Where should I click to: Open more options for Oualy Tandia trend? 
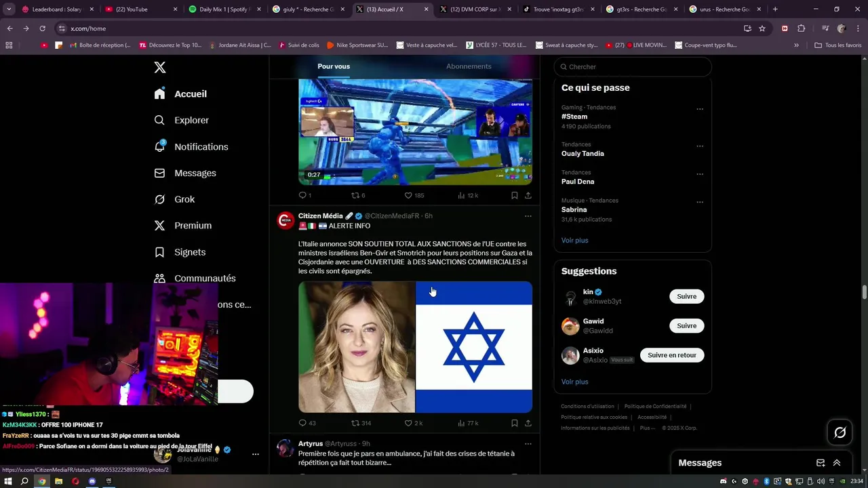point(700,146)
